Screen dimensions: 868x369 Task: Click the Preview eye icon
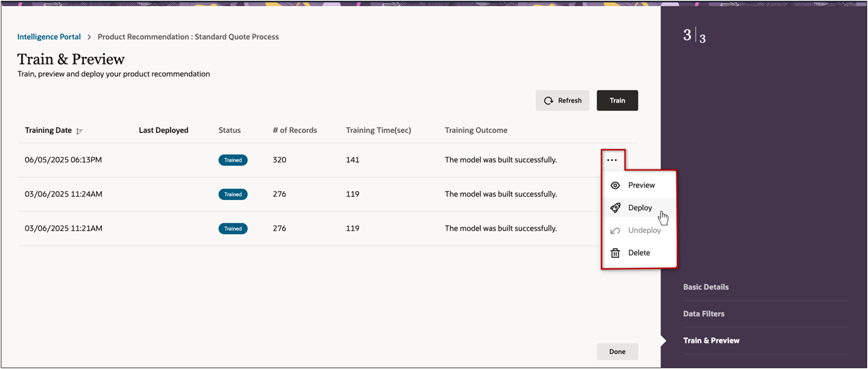click(x=615, y=185)
